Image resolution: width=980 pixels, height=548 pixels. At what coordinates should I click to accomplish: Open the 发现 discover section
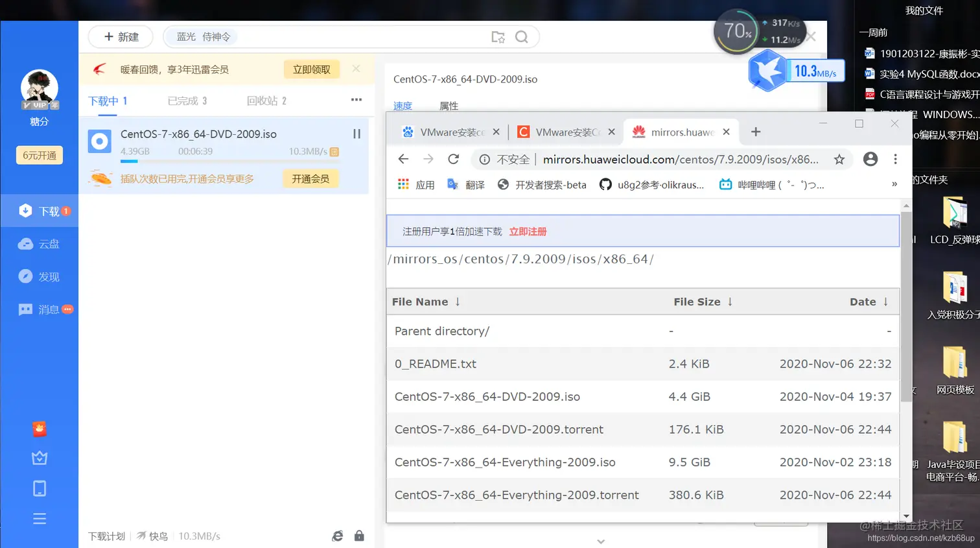click(40, 277)
